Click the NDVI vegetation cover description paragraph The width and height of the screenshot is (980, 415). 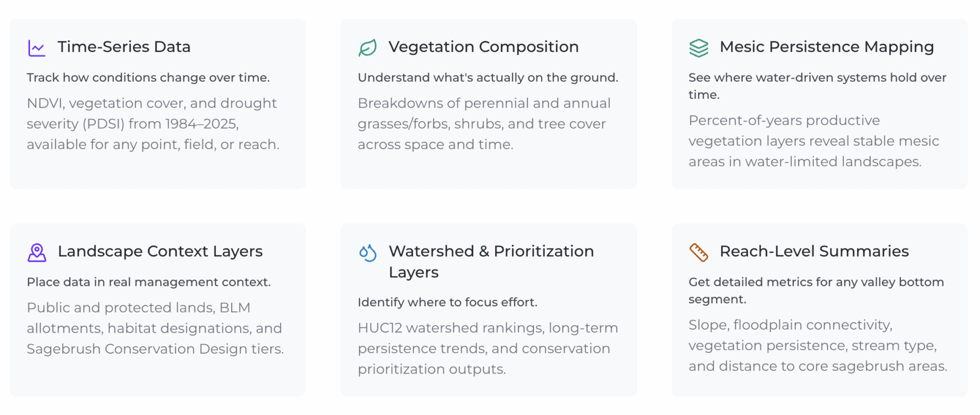153,124
